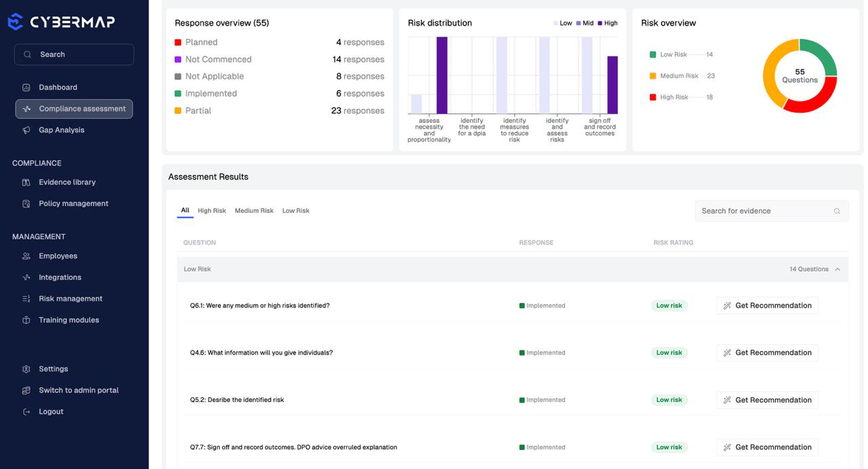Click the Gap Analysis megaphone icon
This screenshot has width=868, height=469.
pyautogui.click(x=26, y=130)
